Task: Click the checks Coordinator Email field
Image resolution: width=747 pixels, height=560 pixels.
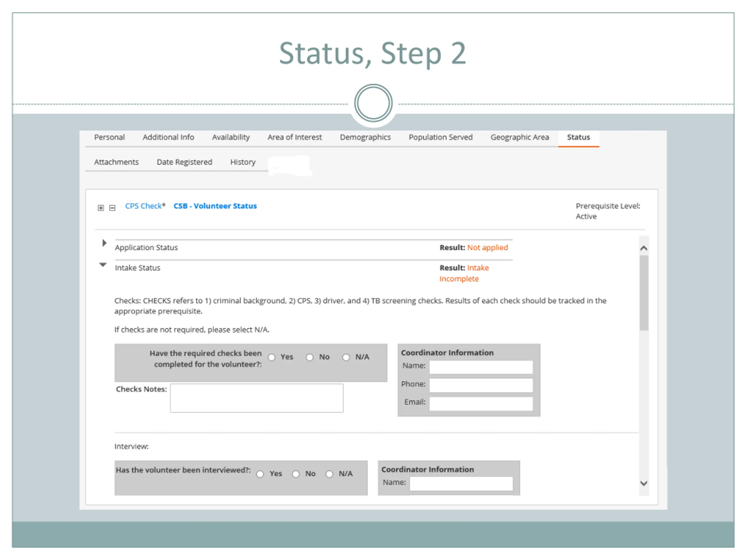Action: [481, 403]
